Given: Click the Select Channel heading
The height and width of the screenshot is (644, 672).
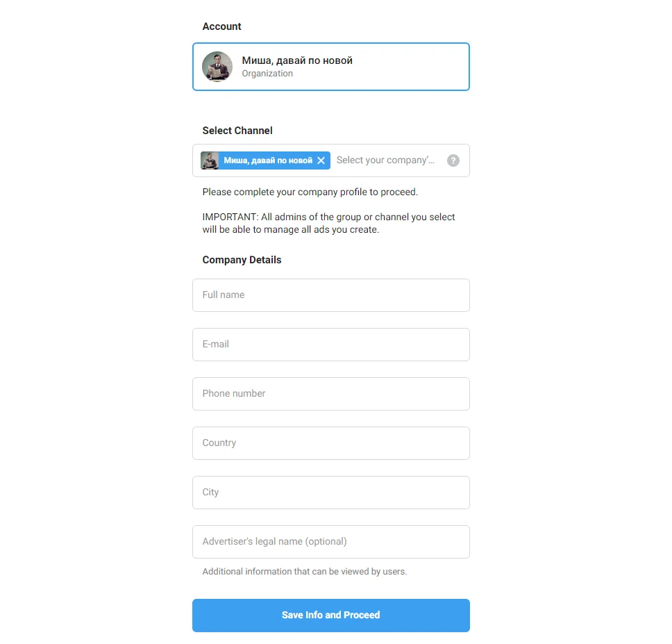Looking at the screenshot, I should pos(237,131).
